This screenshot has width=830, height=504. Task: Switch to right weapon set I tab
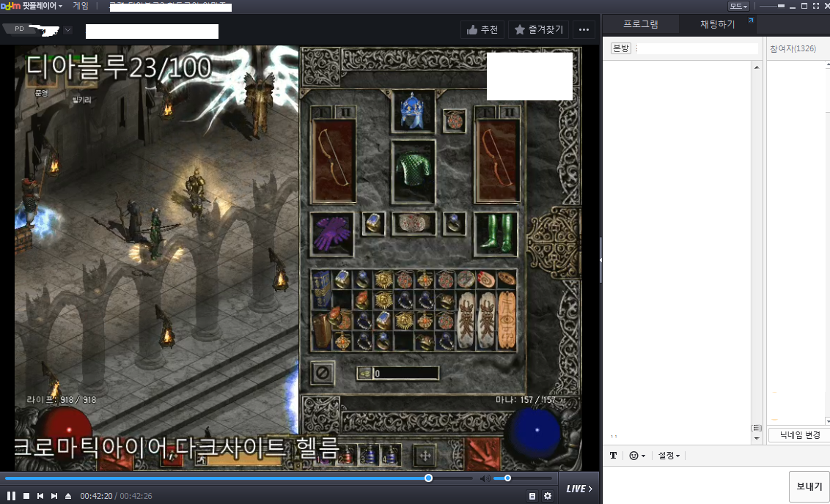485,112
